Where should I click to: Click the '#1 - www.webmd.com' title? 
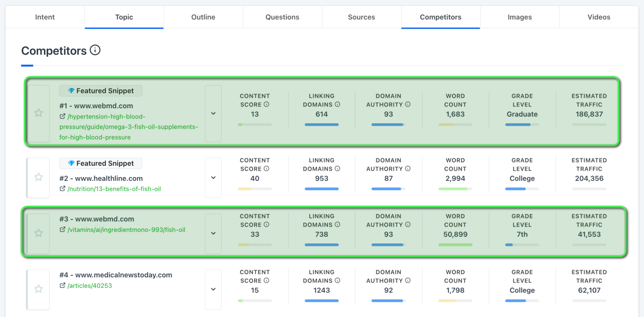coord(96,105)
